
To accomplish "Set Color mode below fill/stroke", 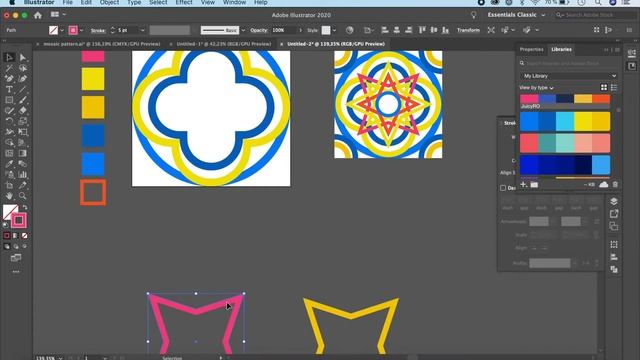I will coord(7,236).
